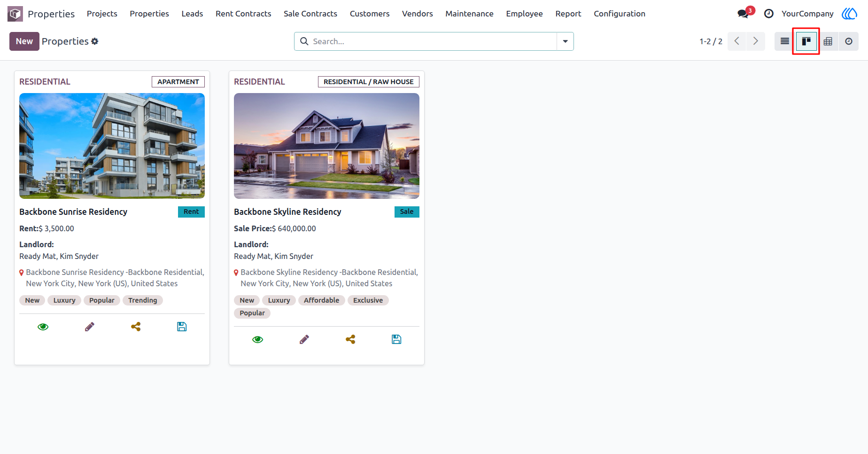
Task: Save Backbone Sunrise Residency using disk icon
Action: click(182, 327)
